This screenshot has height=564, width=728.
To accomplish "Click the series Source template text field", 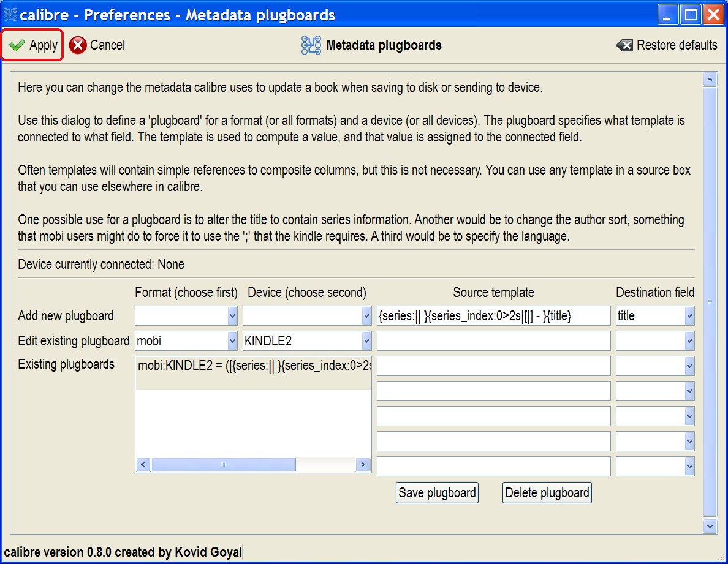I will pyautogui.click(x=493, y=316).
